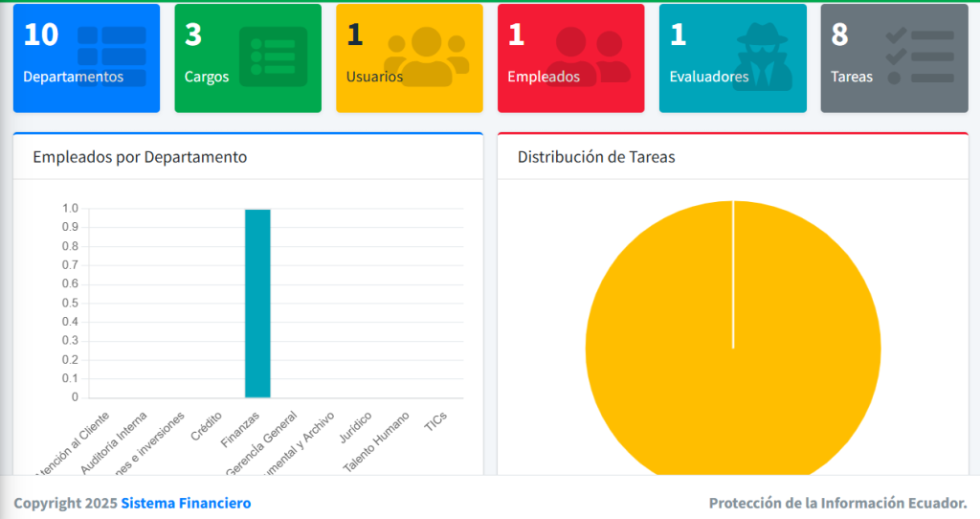
Task: Click the Empleados people icon
Action: 588,56
